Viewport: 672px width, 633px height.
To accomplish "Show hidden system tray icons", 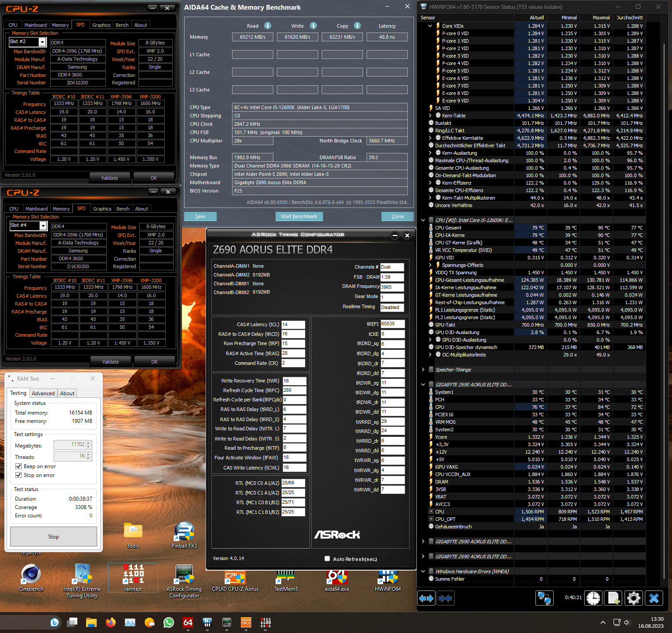I will (603, 622).
